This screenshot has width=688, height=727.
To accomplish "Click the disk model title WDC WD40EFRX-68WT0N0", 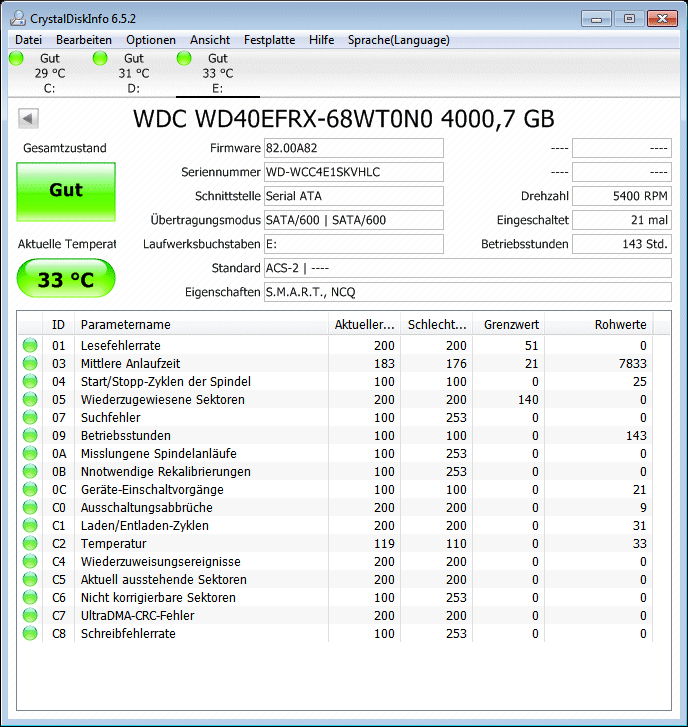I will pyautogui.click(x=283, y=119).
